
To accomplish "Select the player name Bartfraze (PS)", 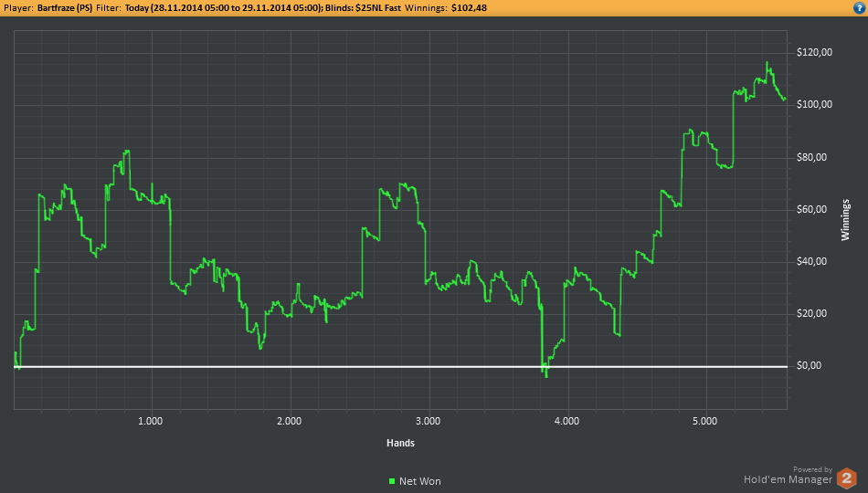I will tap(65, 8).
